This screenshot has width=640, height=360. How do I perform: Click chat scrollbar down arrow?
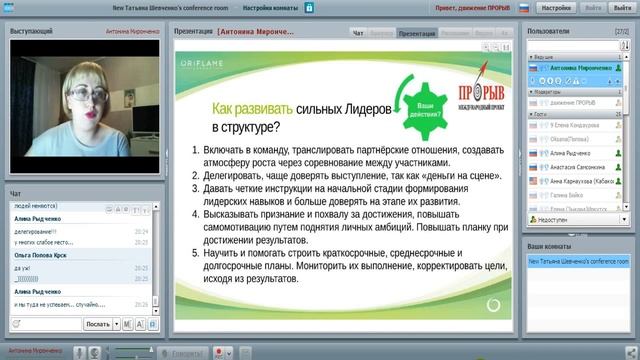[x=156, y=311]
